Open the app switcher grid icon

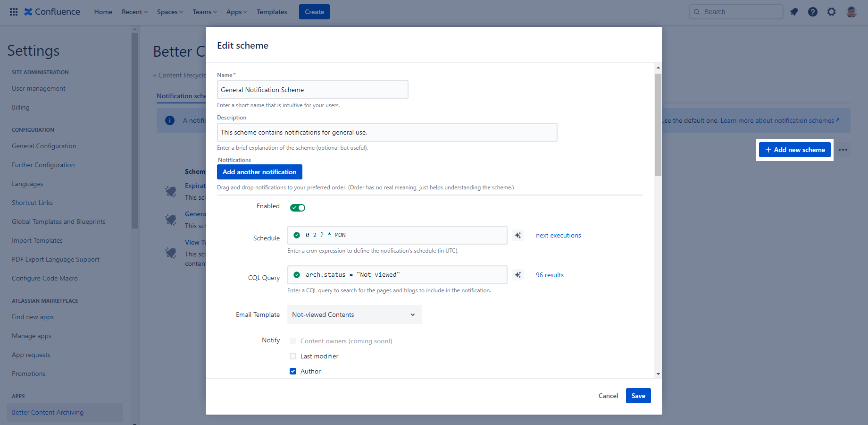coord(14,12)
